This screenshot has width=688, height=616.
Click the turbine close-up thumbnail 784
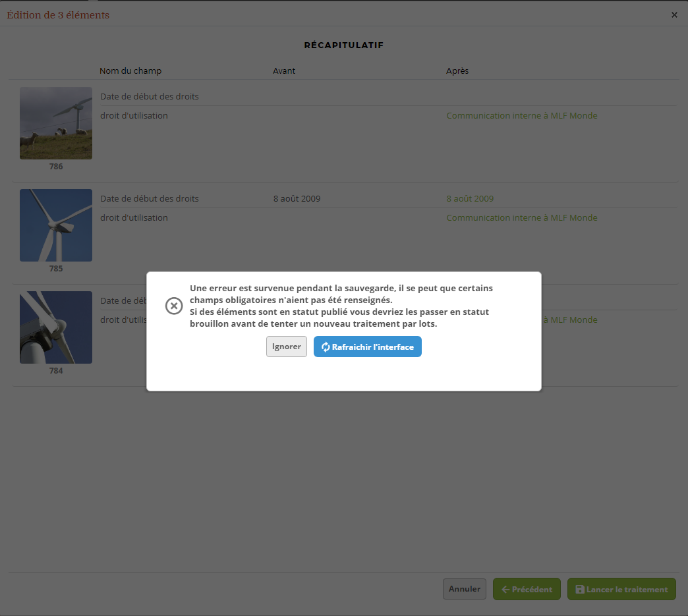pyautogui.click(x=56, y=327)
